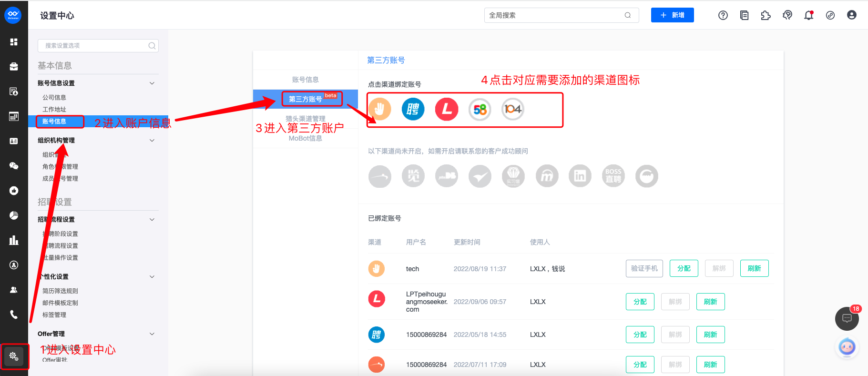This screenshot has height=376, width=868.
Task: Switch to the 猎头渠道管理 tab
Action: coord(306,119)
